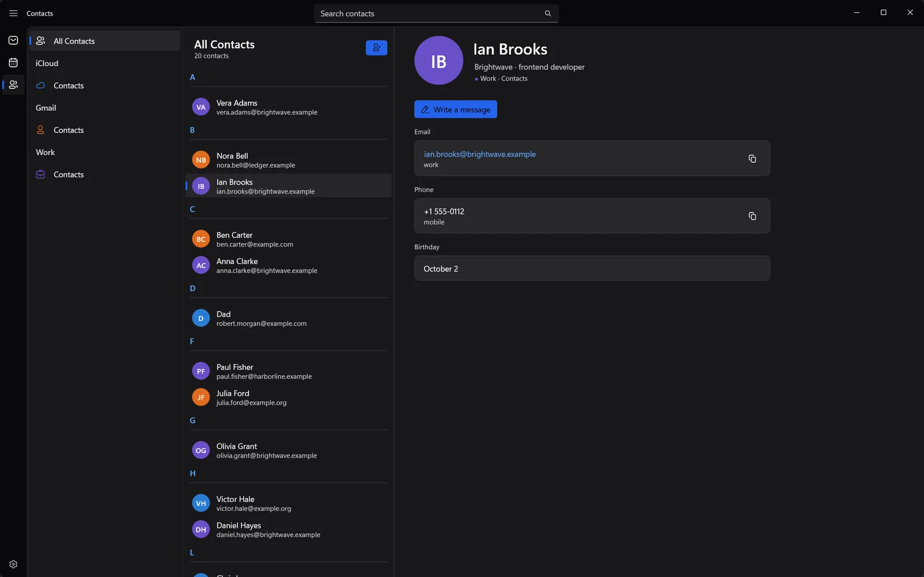Open Gmail Contacts folder

(105, 130)
